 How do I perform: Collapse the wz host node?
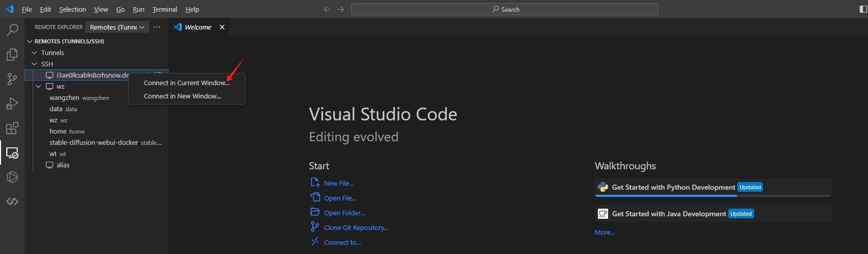[38, 86]
